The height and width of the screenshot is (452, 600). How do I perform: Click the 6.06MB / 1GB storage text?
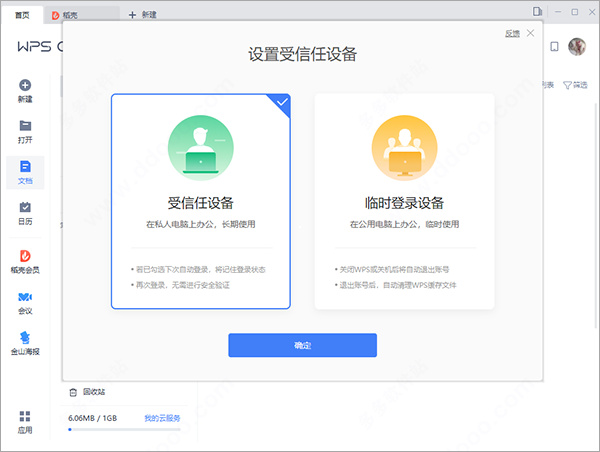pyautogui.click(x=92, y=418)
